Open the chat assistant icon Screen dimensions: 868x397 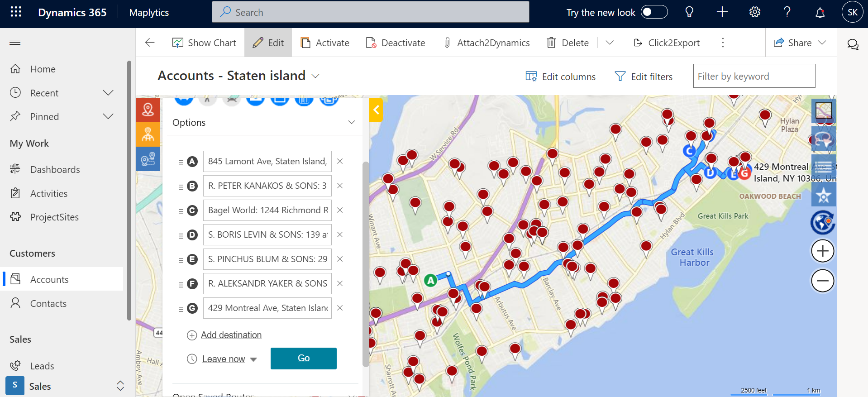853,44
